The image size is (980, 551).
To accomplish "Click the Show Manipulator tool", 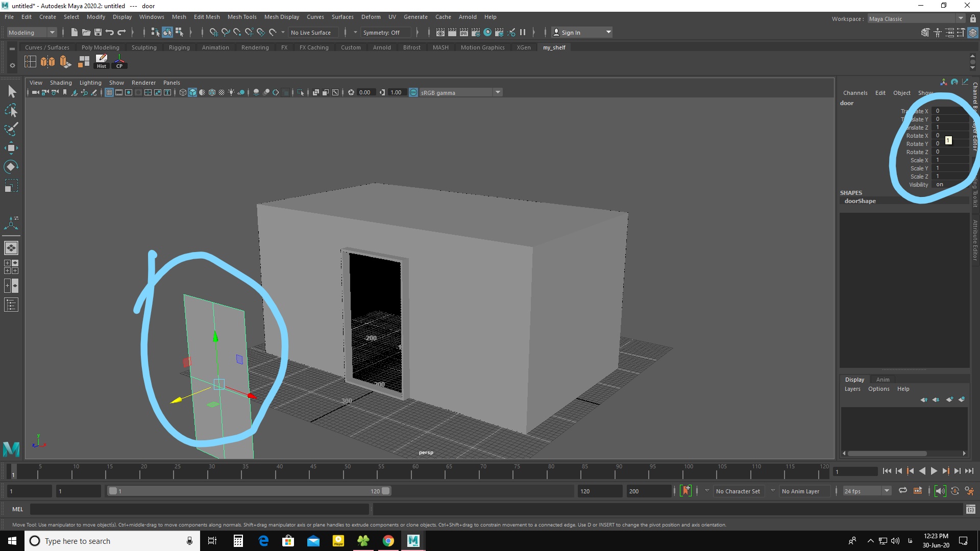I will (x=11, y=222).
